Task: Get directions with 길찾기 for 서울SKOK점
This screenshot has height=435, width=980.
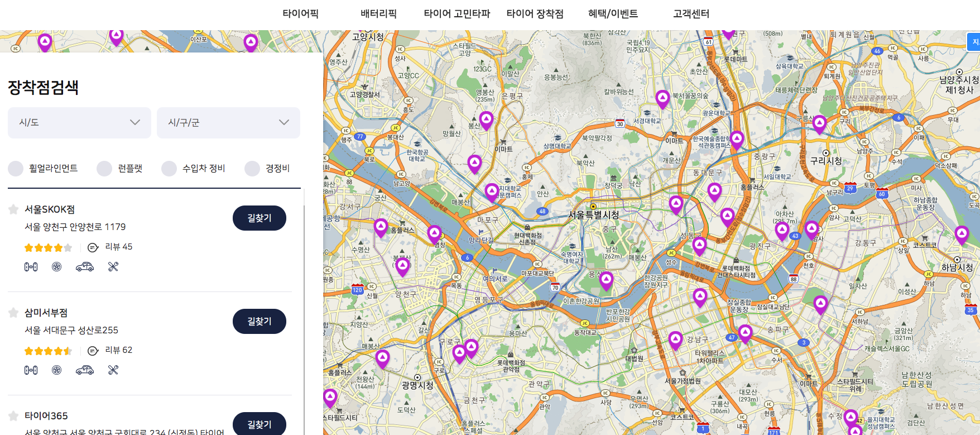Action: pos(260,218)
